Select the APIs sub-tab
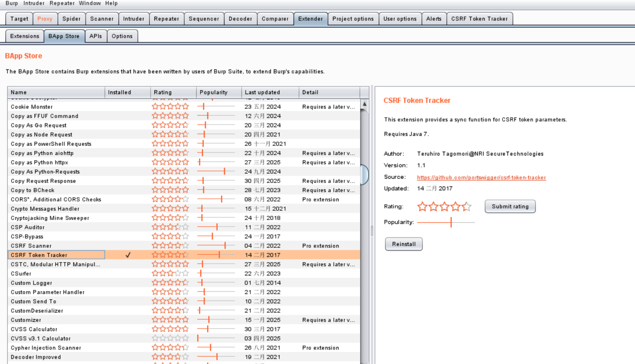The image size is (635, 364). (96, 36)
